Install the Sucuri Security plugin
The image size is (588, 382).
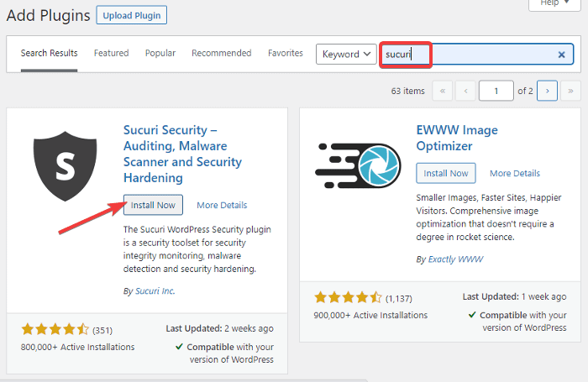click(153, 205)
